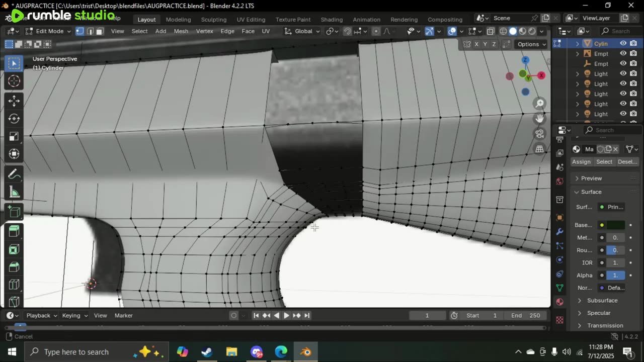Open the Mesh menu
The image size is (644, 362).
pos(181,31)
